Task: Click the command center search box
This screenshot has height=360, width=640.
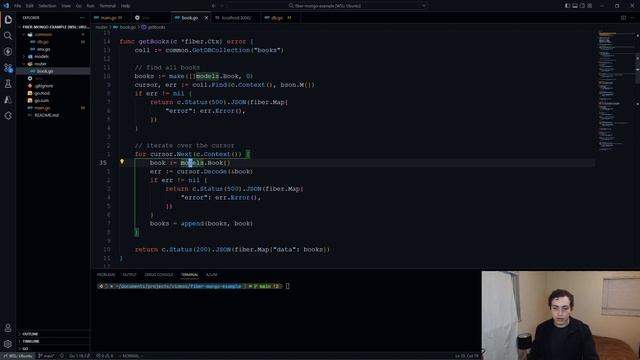Action: click(x=327, y=6)
